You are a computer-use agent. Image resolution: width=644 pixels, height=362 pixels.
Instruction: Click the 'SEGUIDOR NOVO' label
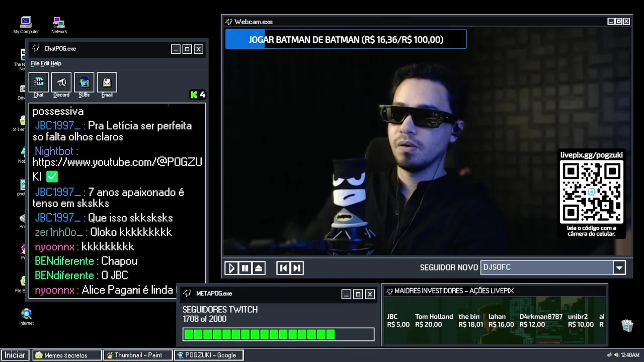tap(449, 267)
